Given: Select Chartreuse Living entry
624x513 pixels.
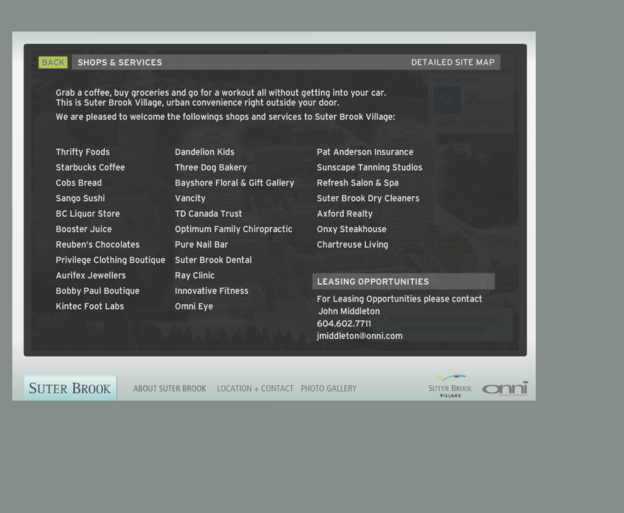Looking at the screenshot, I should coord(352,245).
